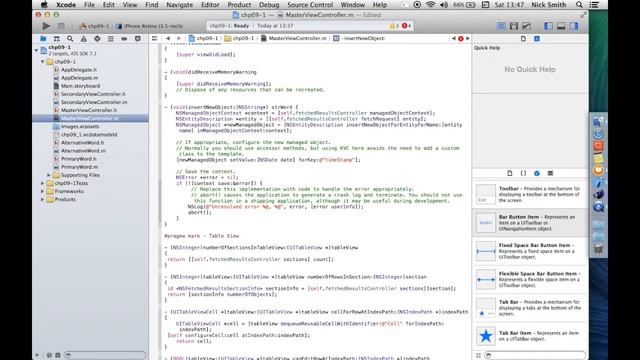This screenshot has width=640, height=360.
Task: Click the navigator filter field at bottom
Action: click(x=104, y=356)
